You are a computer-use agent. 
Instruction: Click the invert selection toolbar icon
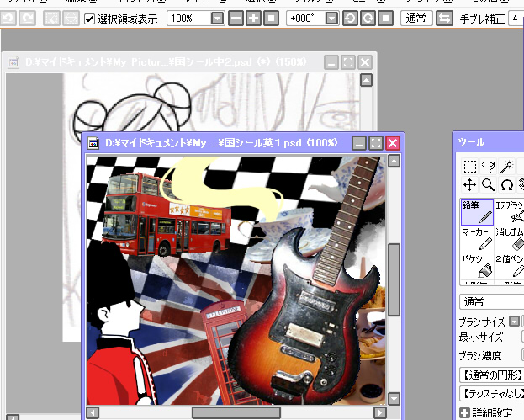point(71,18)
